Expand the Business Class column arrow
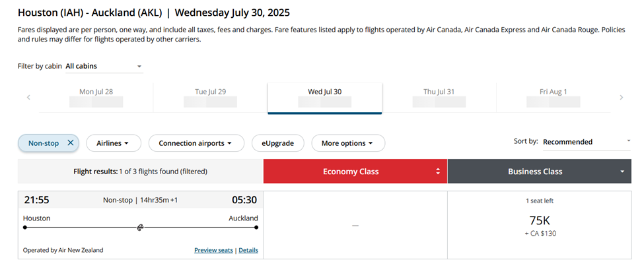Screen dimensions: 644x264 click(622, 172)
